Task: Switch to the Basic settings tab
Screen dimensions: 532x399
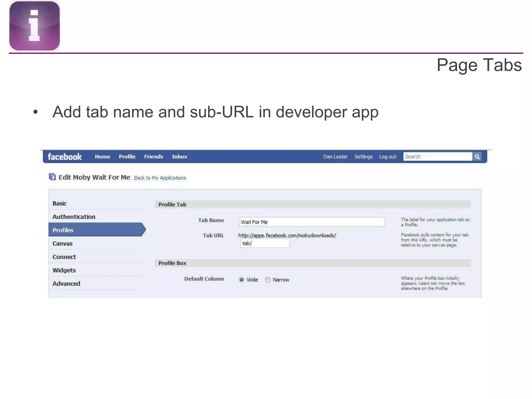Action: pyautogui.click(x=95, y=203)
